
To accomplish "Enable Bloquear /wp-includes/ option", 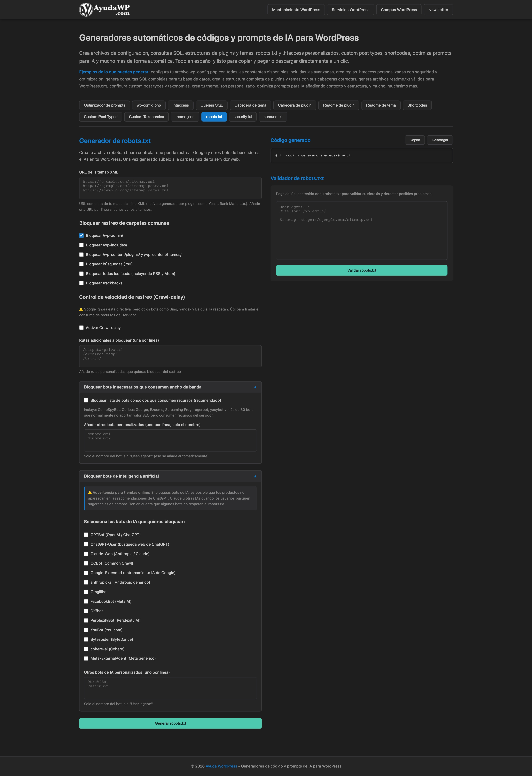I will pyautogui.click(x=81, y=245).
